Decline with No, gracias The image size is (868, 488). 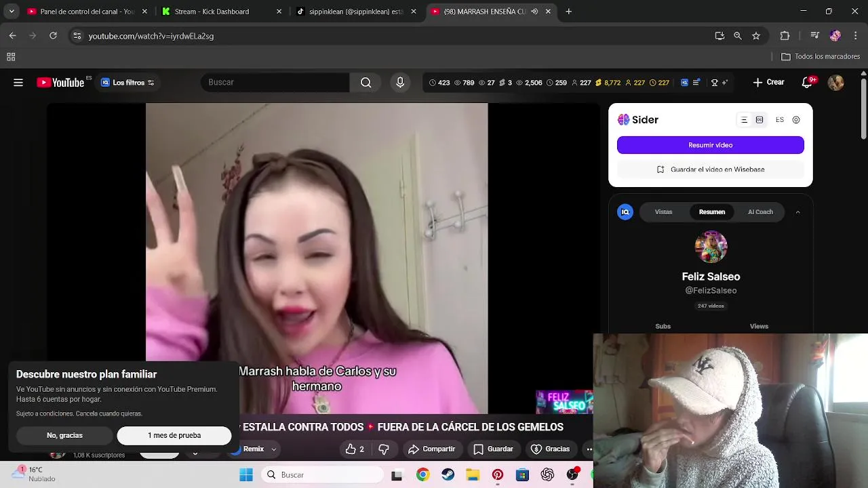click(64, 436)
